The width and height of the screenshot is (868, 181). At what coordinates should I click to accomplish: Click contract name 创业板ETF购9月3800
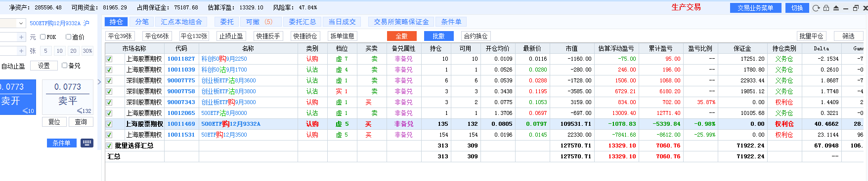228,102
